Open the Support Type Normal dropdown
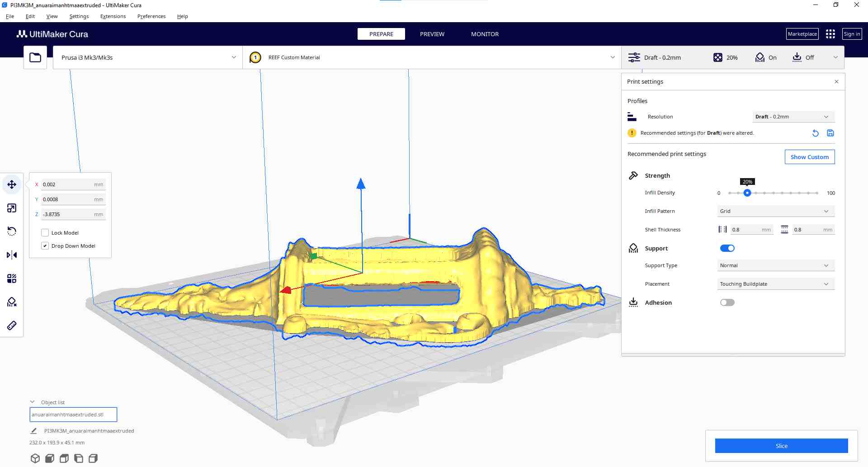This screenshot has width=868, height=467. coord(776,265)
